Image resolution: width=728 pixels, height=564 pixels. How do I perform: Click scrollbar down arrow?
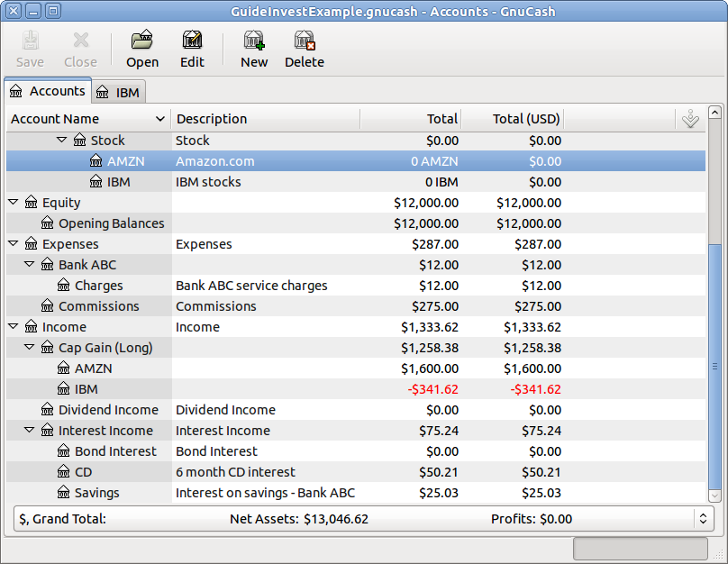pos(715,496)
